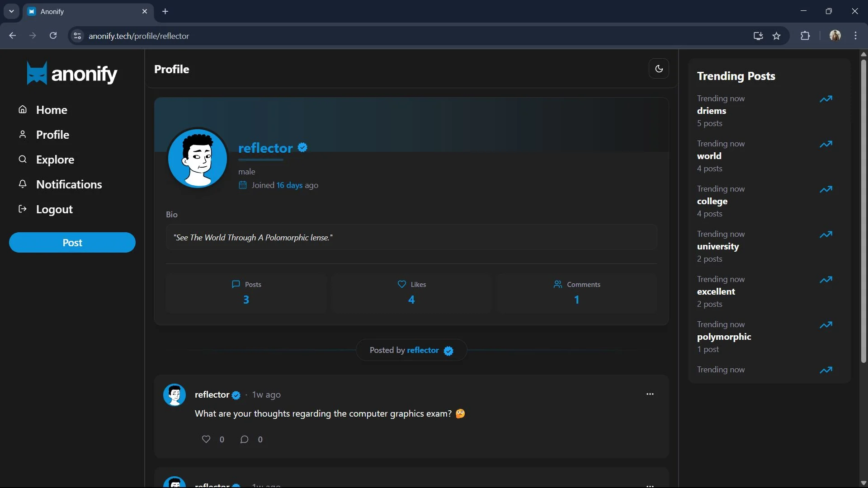This screenshot has height=488, width=868.
Task: Click avatar on computer graphics exam post
Action: coord(175,395)
